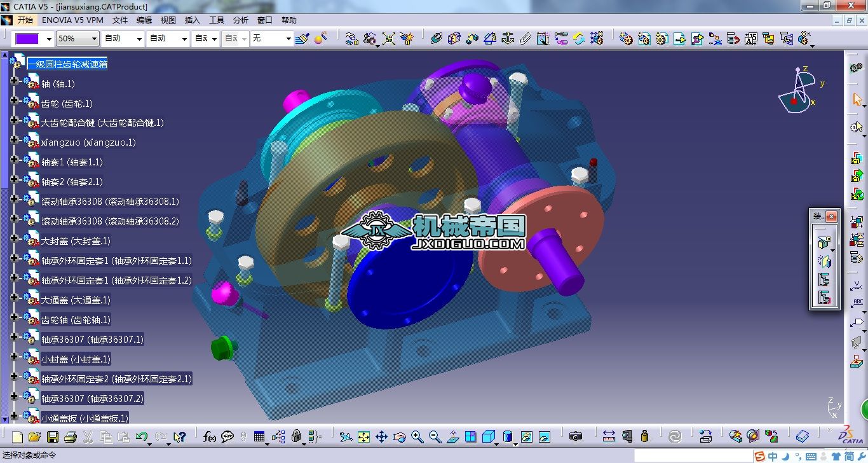Open the Capture camera tool
The image size is (868, 463).
click(576, 436)
